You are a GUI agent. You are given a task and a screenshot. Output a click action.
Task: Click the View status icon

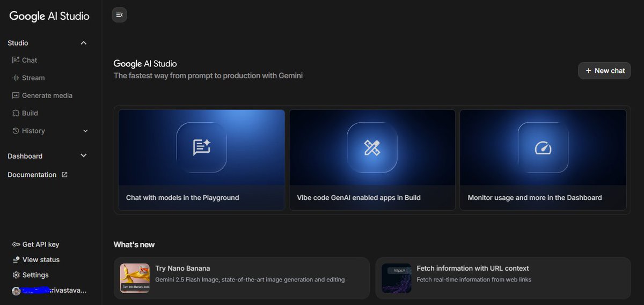(x=16, y=259)
